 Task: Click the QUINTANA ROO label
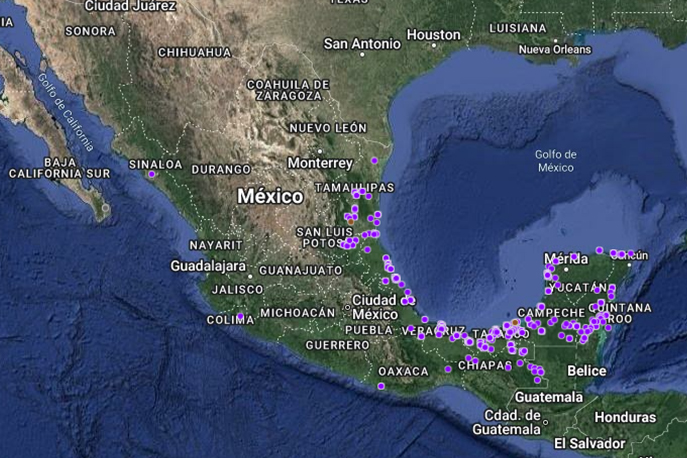click(621, 313)
